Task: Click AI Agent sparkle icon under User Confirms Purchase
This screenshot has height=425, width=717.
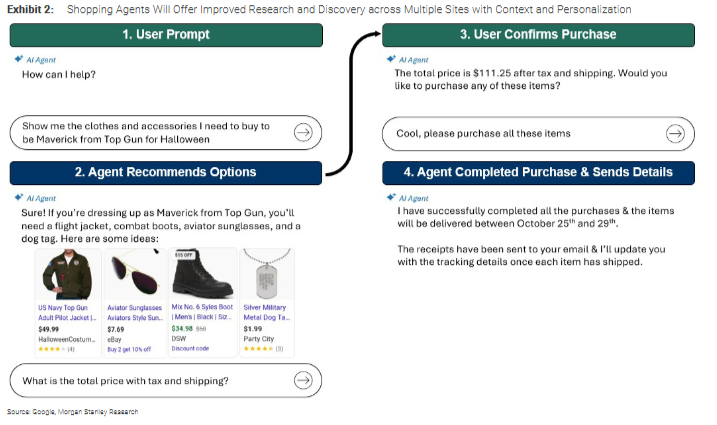Action: 391,60
